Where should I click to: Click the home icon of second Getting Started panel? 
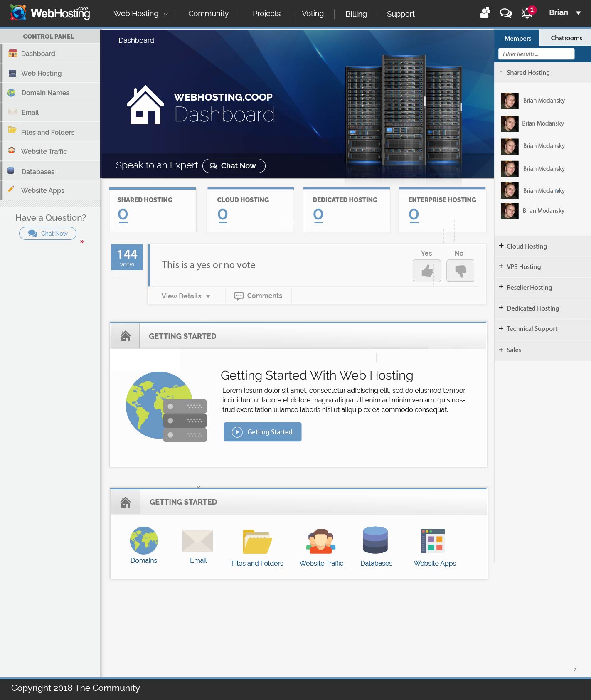(x=126, y=502)
